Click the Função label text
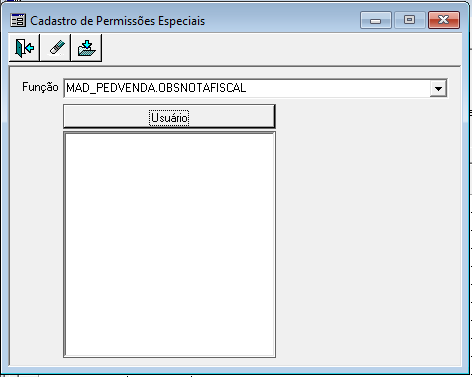 pyautogui.click(x=40, y=87)
